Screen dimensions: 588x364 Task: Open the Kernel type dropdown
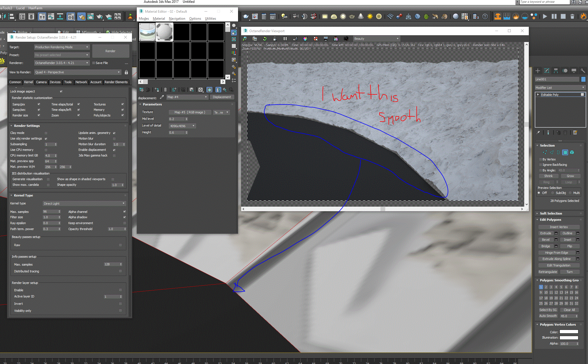tap(84, 204)
